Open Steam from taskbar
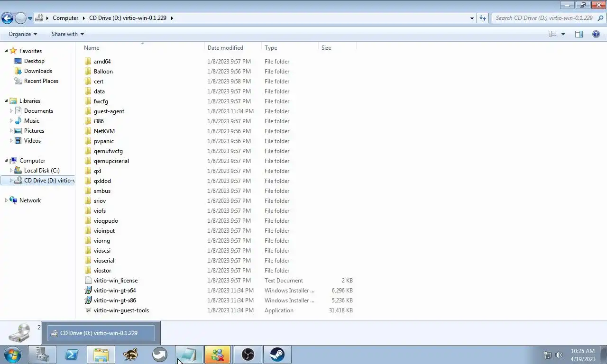 (x=277, y=355)
